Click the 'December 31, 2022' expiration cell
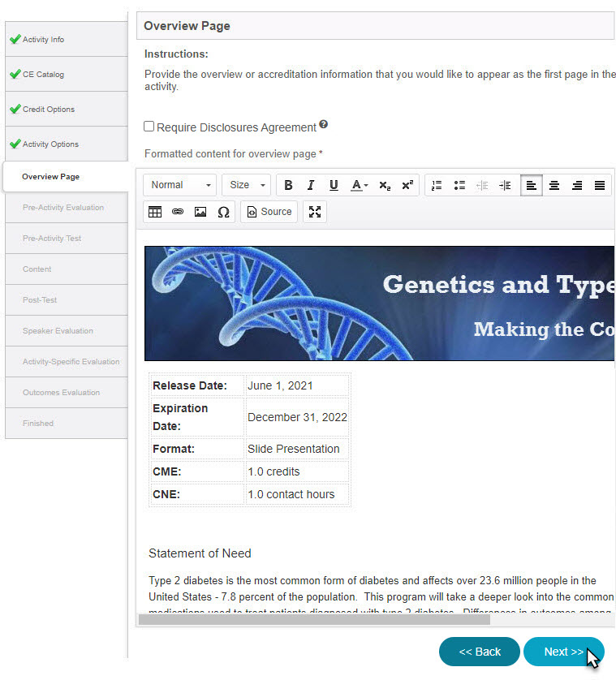The height and width of the screenshot is (680, 616). click(297, 417)
